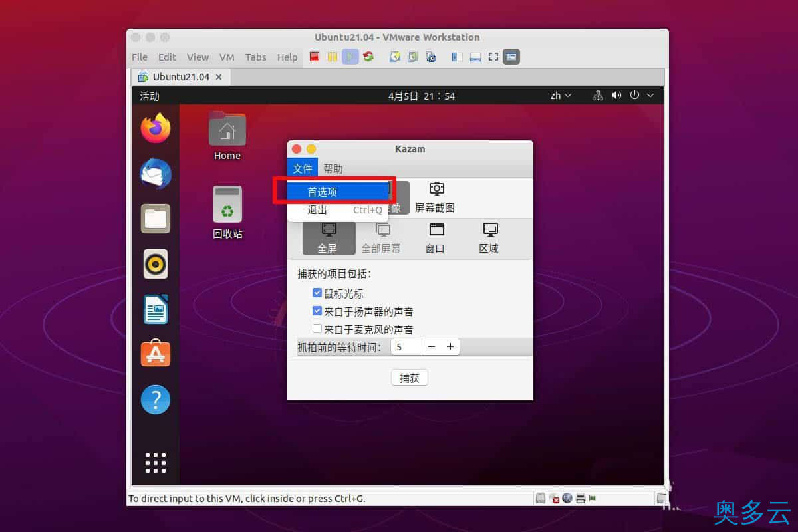Open the zh input language dropdown

(561, 95)
